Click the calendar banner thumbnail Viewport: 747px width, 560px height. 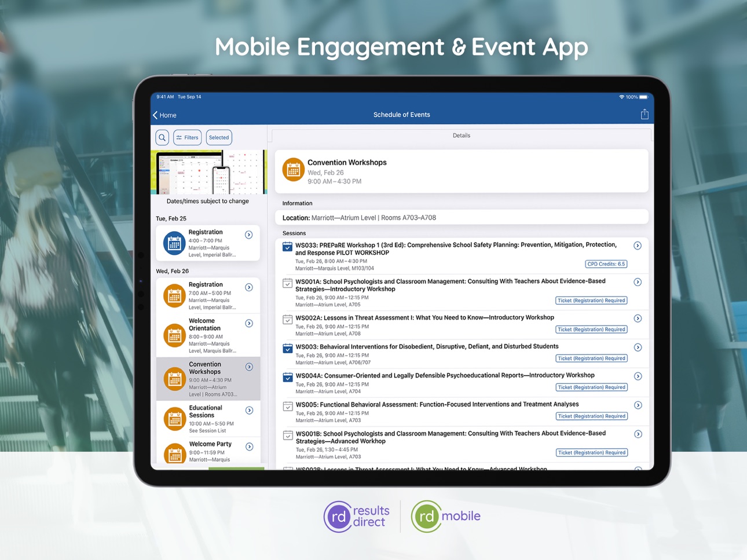click(x=208, y=172)
